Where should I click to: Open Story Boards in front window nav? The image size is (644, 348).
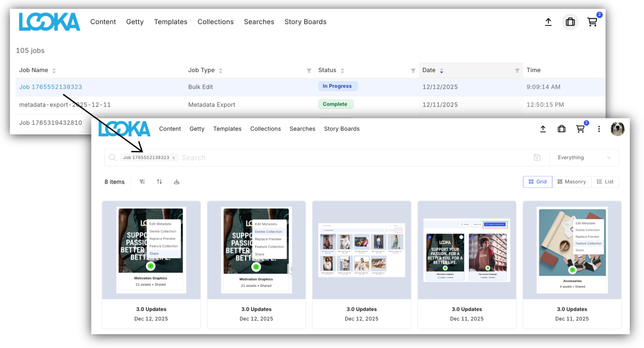coord(341,129)
